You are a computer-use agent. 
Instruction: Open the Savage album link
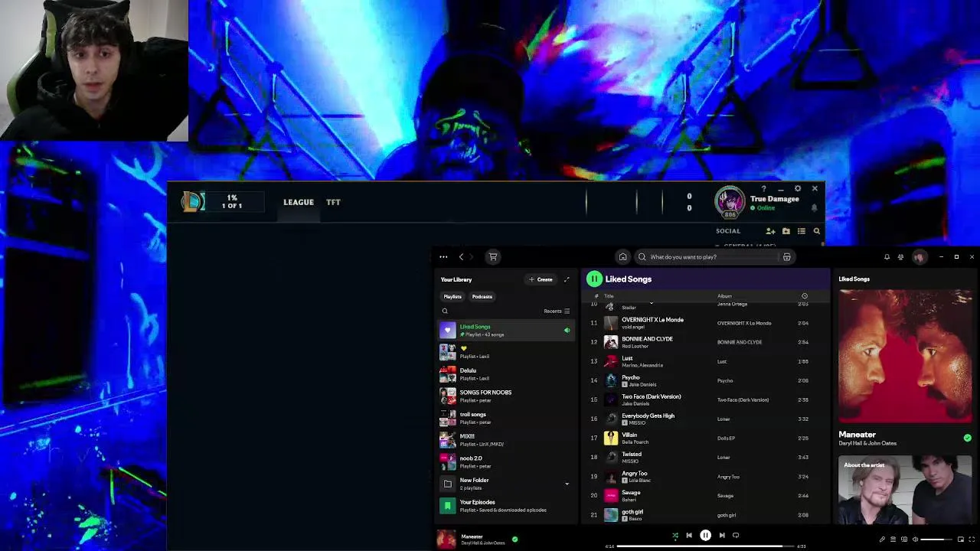(x=725, y=496)
